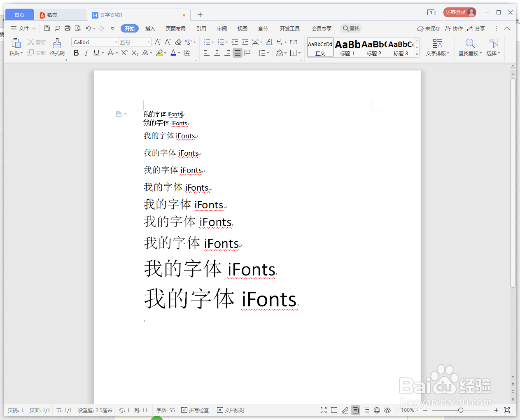Open Find and Replace (查找替换)

coord(470,47)
